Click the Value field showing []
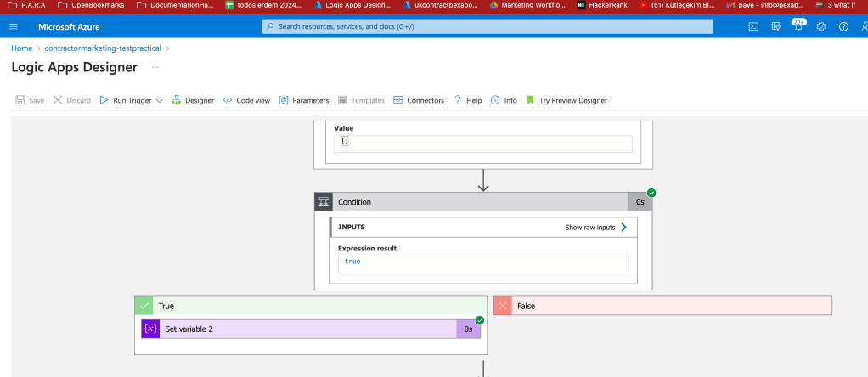 tap(483, 144)
